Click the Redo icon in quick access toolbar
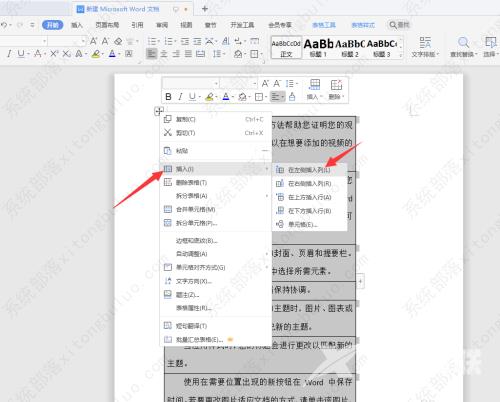The width and height of the screenshot is (500, 402). click(x=20, y=25)
